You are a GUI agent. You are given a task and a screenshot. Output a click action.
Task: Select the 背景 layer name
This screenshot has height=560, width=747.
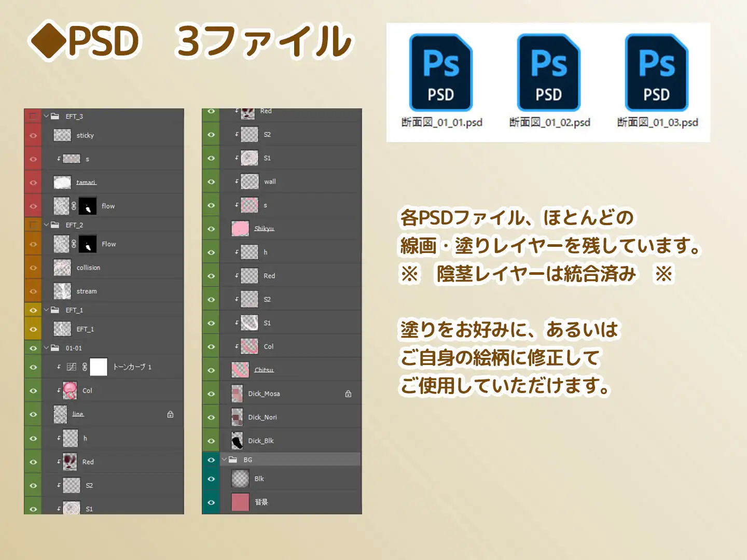tap(261, 502)
